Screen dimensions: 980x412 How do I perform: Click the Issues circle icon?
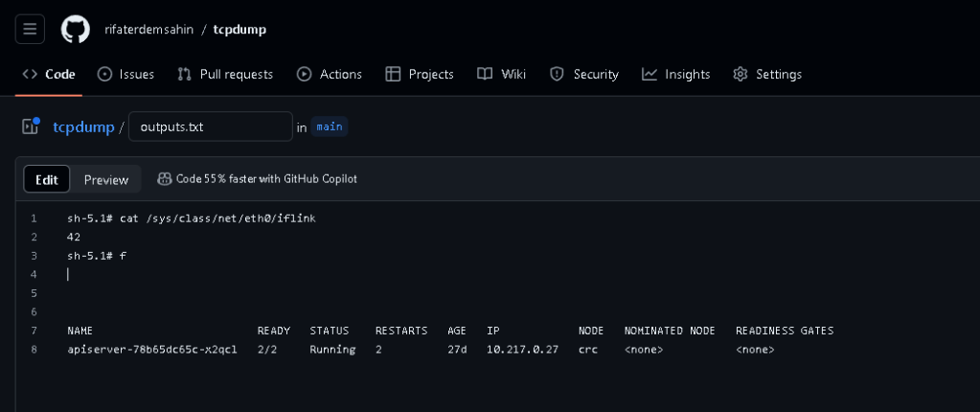pyautogui.click(x=105, y=75)
